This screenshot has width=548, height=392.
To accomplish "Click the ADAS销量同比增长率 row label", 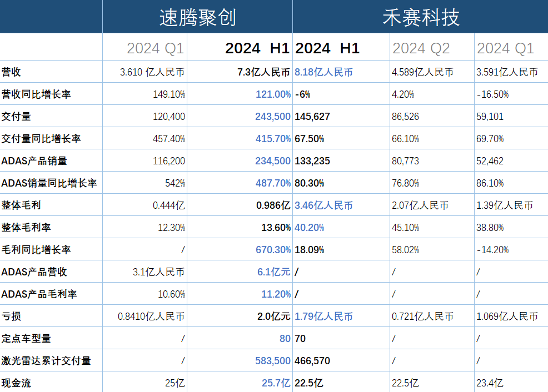I will [51, 183].
